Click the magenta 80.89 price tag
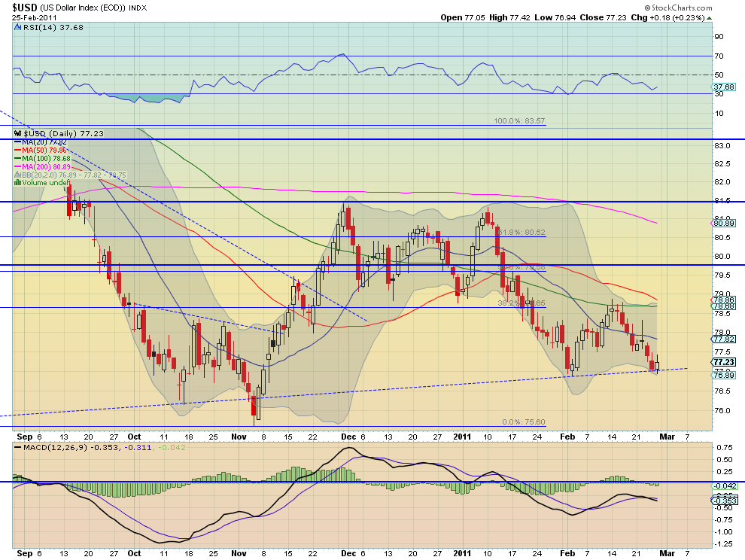The width and height of the screenshot is (745, 560). tap(724, 223)
